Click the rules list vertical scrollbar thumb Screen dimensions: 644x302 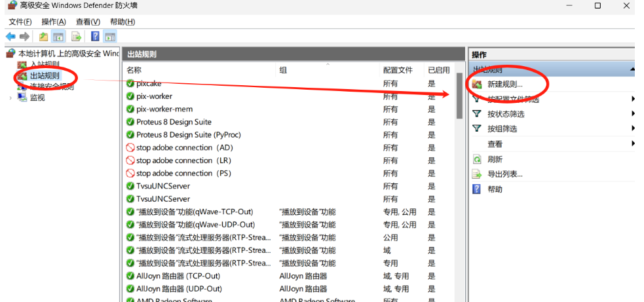(x=460, y=96)
